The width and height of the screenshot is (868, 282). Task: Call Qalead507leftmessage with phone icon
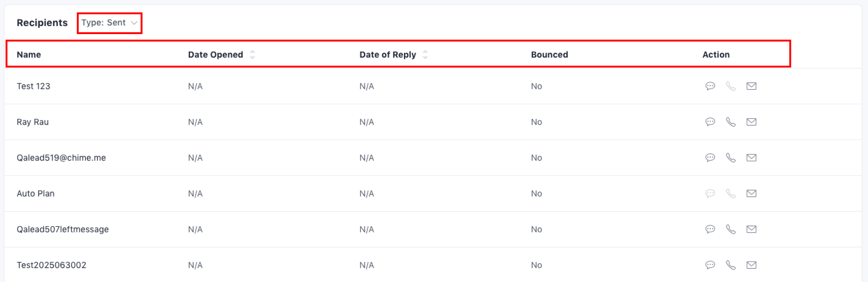(x=730, y=229)
